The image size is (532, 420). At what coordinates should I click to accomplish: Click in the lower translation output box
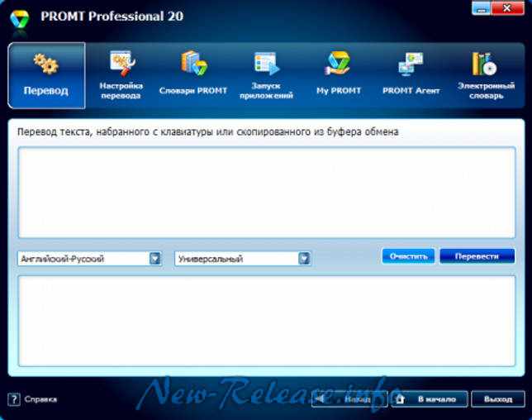coord(267,321)
